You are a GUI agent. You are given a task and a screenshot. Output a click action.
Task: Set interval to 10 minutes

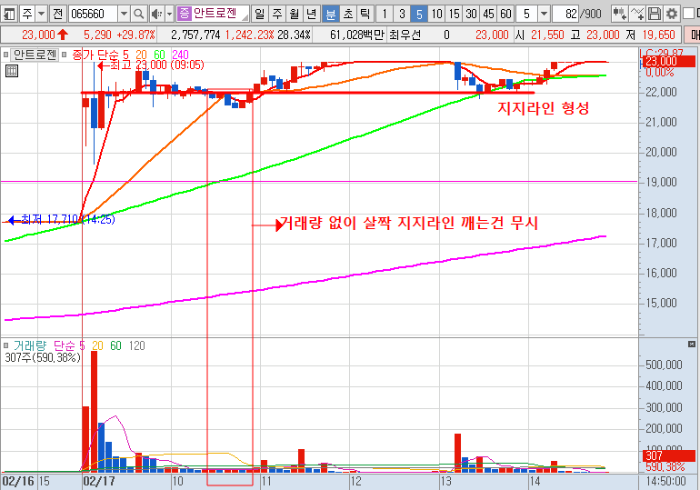[x=437, y=14]
